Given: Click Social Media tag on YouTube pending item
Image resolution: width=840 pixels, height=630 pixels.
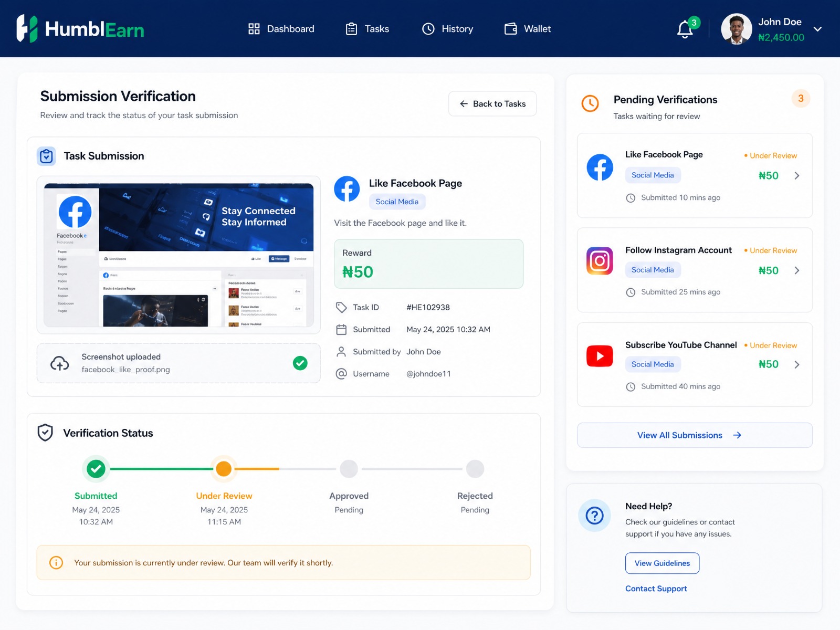Looking at the screenshot, I should tap(653, 364).
